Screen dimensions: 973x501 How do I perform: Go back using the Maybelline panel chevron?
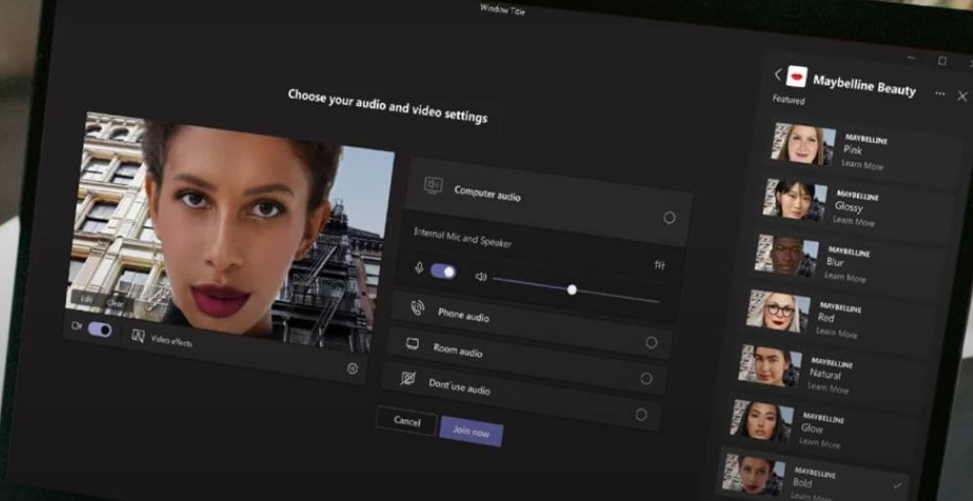tap(778, 74)
